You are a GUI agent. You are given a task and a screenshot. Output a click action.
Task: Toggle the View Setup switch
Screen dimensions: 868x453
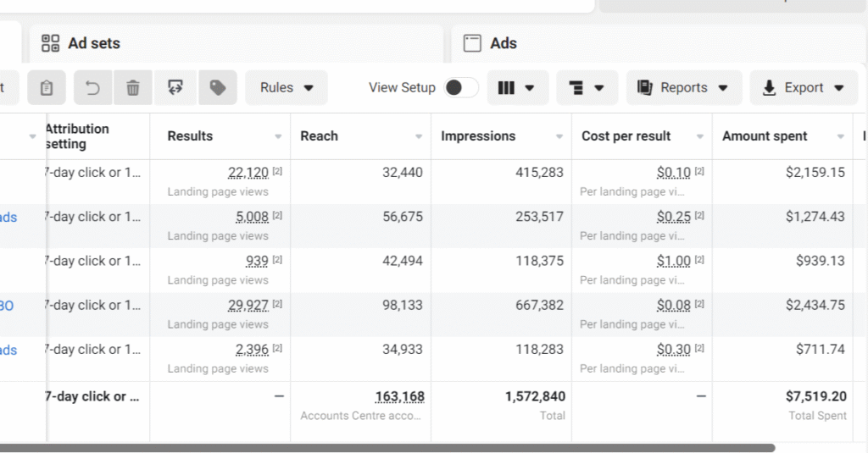pyautogui.click(x=461, y=87)
